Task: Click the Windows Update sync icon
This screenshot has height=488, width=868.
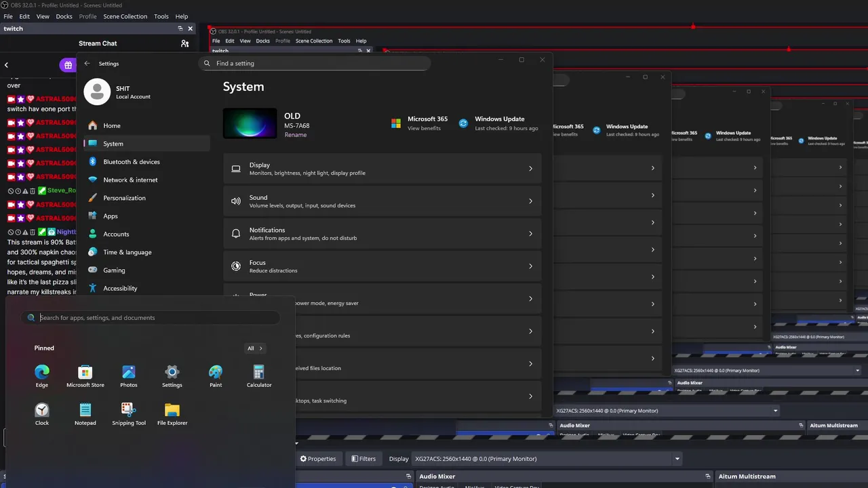Action: (463, 123)
